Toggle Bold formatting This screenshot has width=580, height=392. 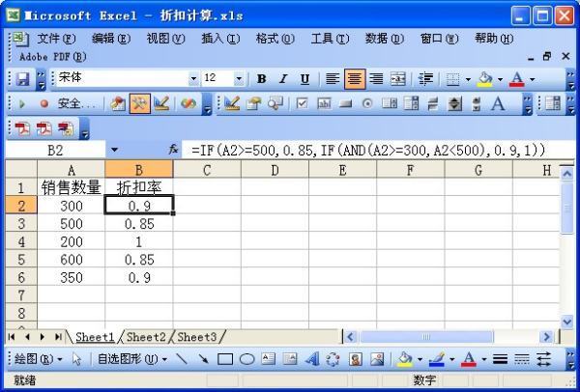click(x=261, y=78)
